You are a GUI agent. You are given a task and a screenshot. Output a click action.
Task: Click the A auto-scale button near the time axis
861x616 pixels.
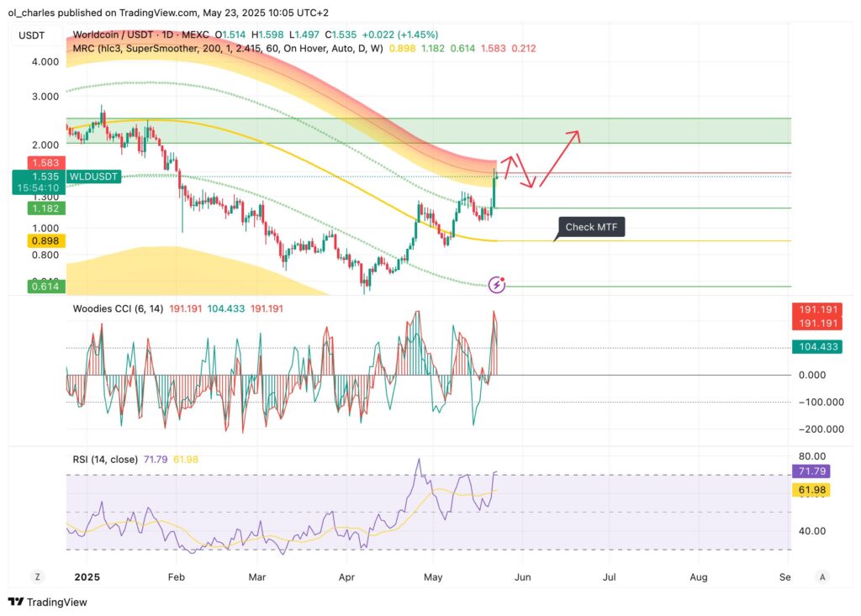[821, 577]
